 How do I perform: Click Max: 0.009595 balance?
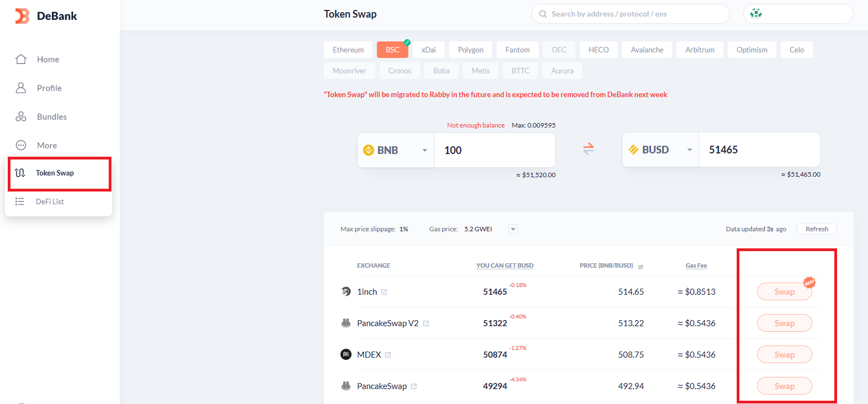534,125
